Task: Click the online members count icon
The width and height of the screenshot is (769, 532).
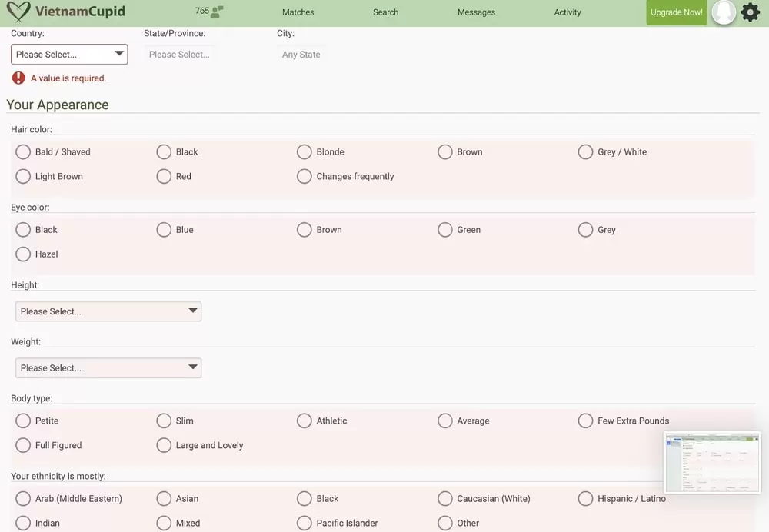Action: pos(217,12)
